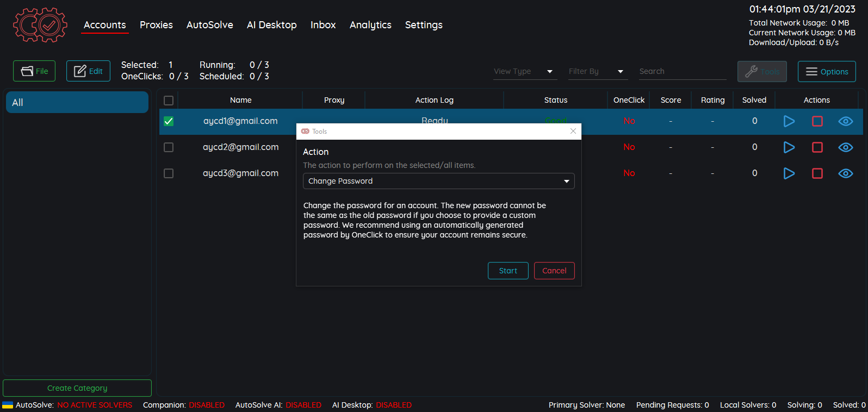The image size is (868, 412).
Task: Toggle the select-all header checkbox
Action: (x=169, y=101)
